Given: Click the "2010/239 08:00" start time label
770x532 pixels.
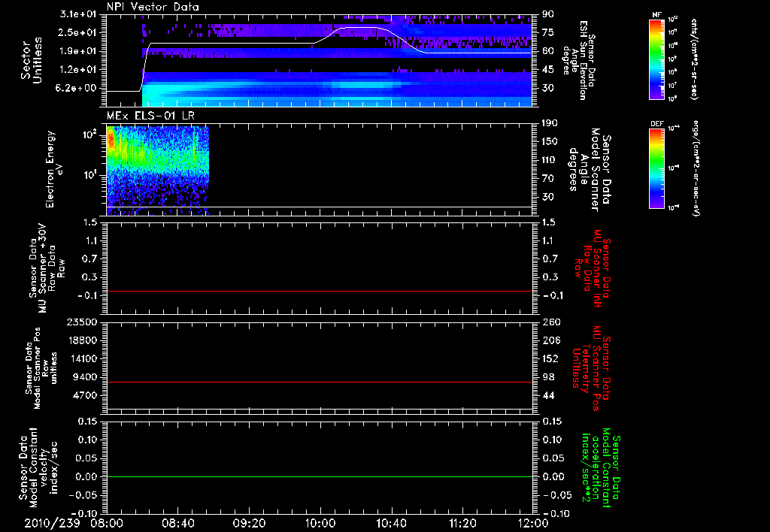Looking at the screenshot, I should [73, 523].
